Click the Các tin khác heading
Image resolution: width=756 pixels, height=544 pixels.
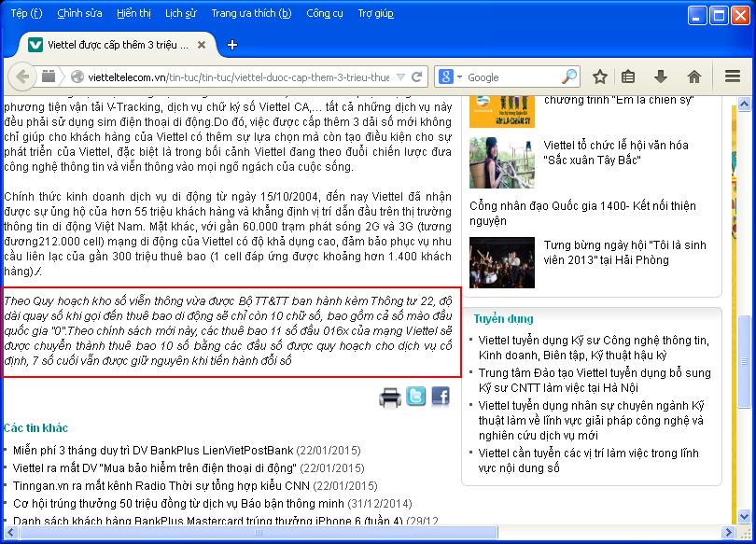point(35,428)
